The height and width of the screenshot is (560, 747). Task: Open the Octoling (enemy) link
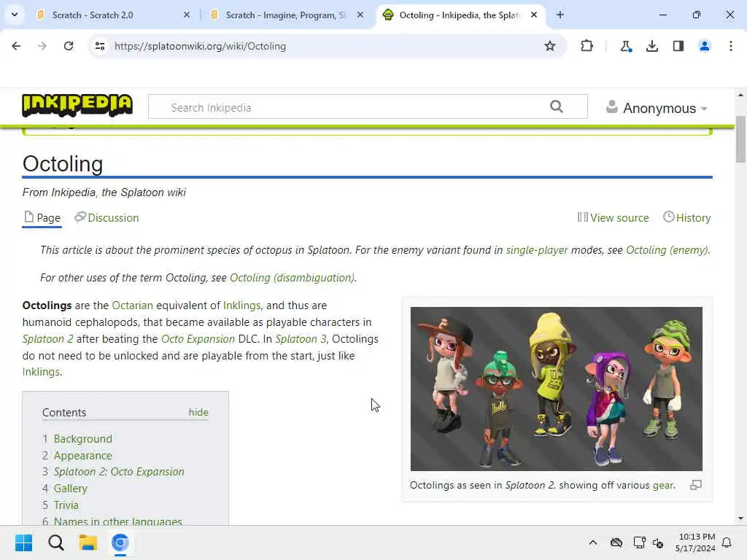point(667,250)
